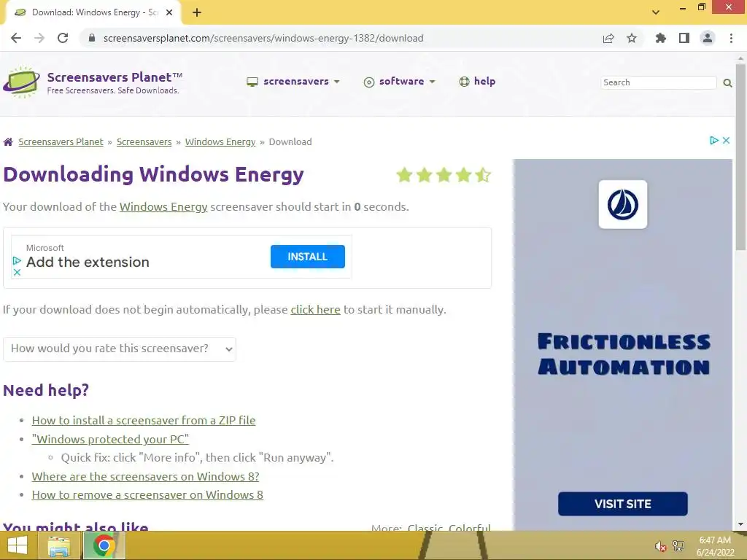Click the INSTALL ad button
This screenshot has height=560, width=747.
pyautogui.click(x=307, y=257)
